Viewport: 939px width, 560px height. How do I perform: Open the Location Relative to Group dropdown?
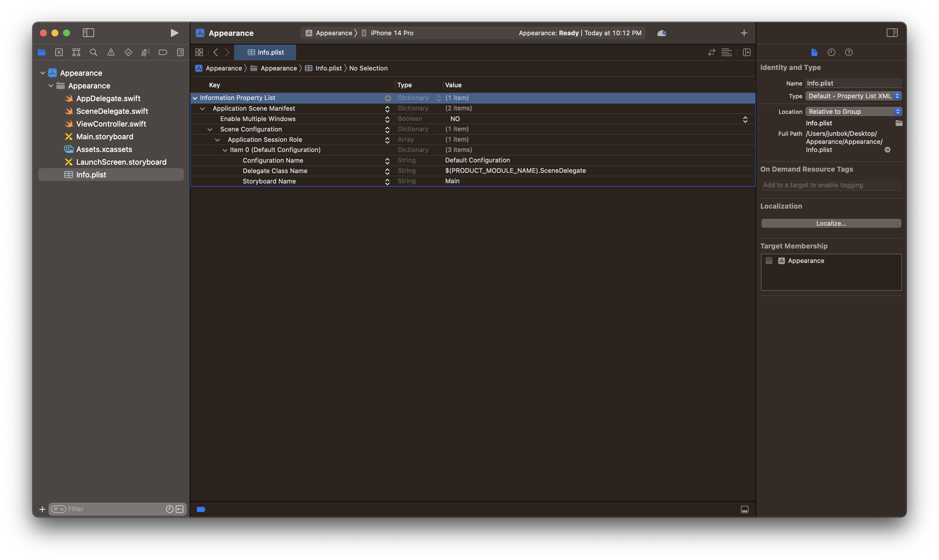853,111
